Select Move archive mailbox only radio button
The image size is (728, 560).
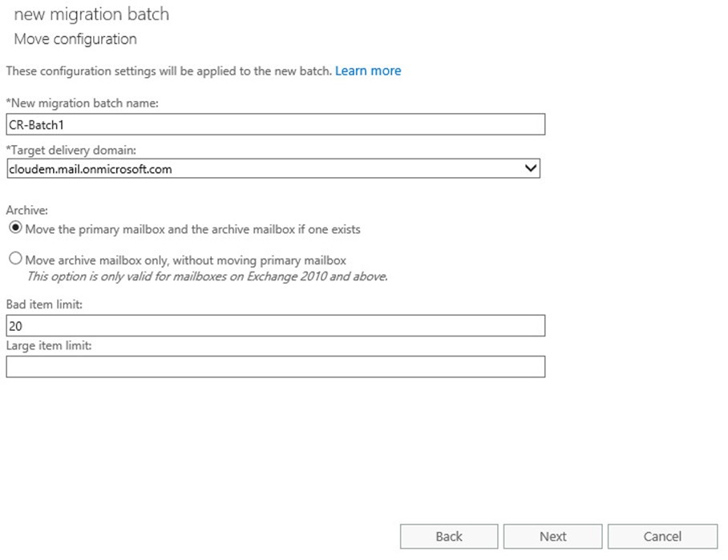pyautogui.click(x=15, y=258)
